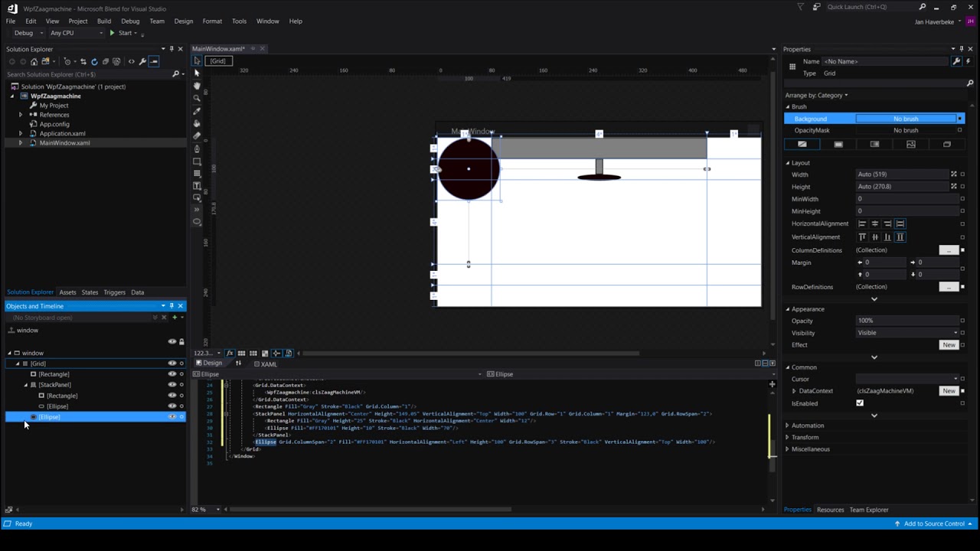
Task: Switch to the Assets tab
Action: (68, 292)
